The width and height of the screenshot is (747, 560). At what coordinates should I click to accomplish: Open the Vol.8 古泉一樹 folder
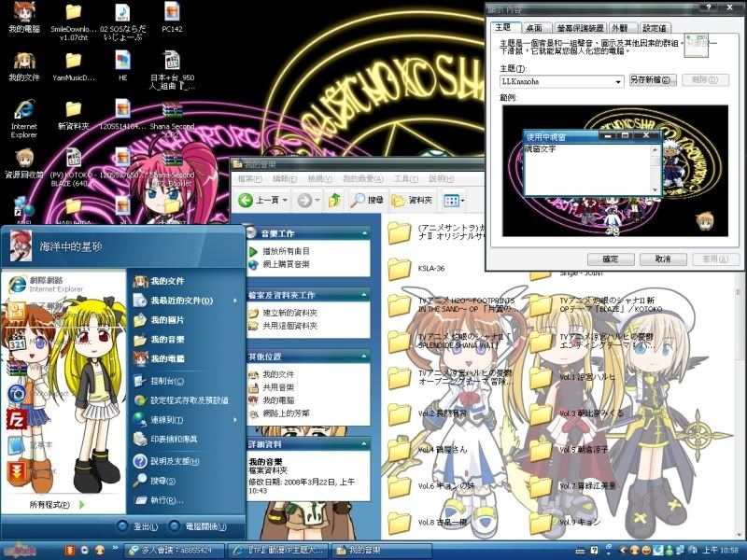click(428, 523)
